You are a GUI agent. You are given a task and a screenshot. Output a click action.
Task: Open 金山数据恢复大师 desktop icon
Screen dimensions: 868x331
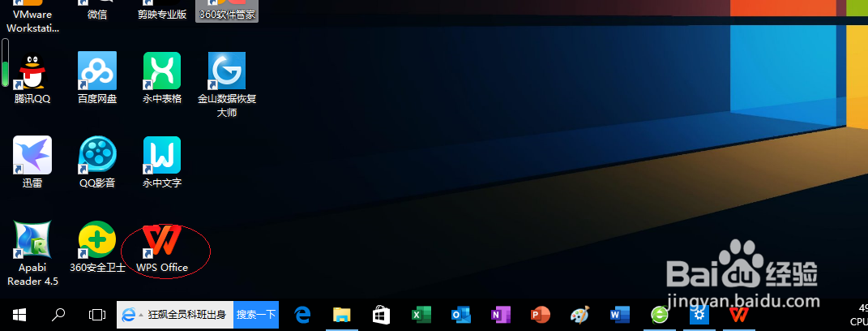pos(227,71)
